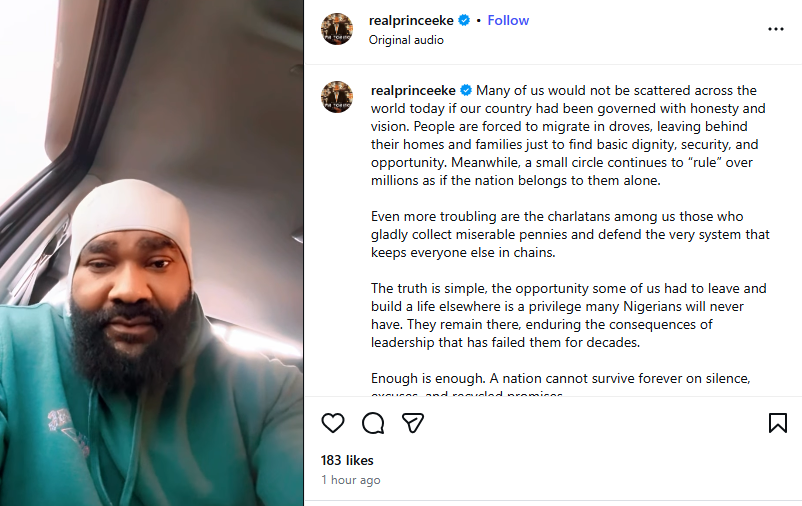802x506 pixels.
Task: Click the 1 hour ago timestamp
Action: coord(351,480)
